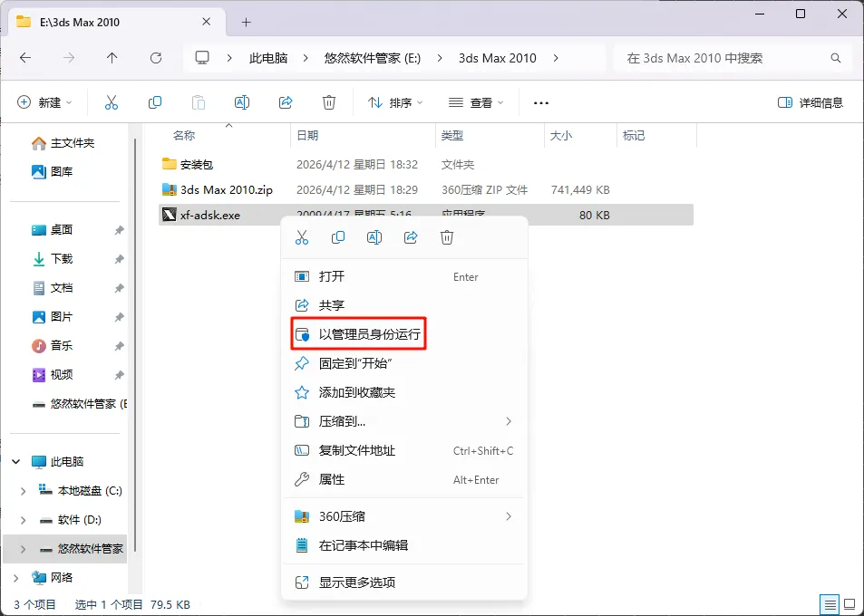Switch to large icons view in the status bar
The height and width of the screenshot is (616, 864).
pos(849,604)
